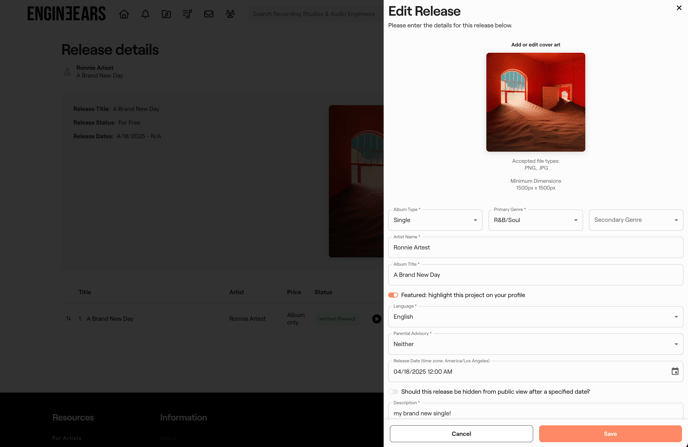This screenshot has height=447, width=688.
Task: Click the Album Title input field
Action: click(x=535, y=275)
